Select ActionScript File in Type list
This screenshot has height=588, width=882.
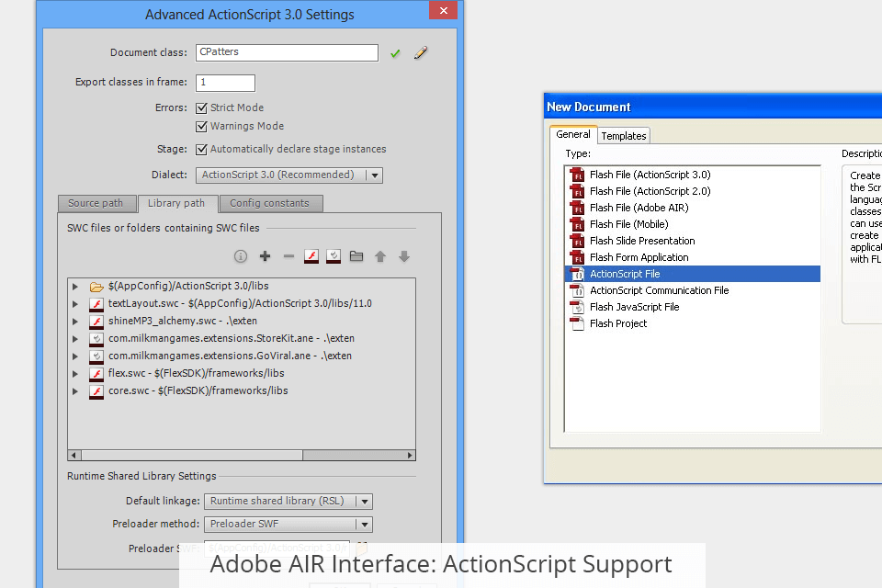tap(693, 274)
